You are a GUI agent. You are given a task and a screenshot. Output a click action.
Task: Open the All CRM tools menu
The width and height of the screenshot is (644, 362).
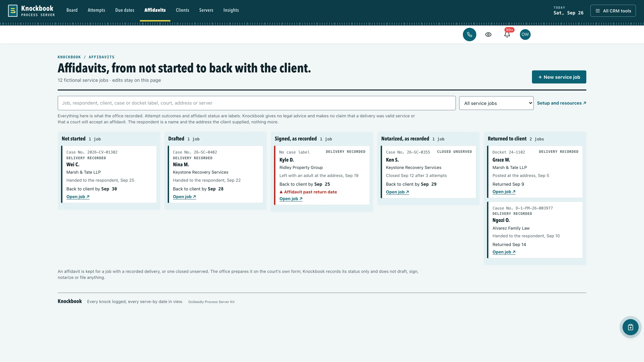(613, 11)
